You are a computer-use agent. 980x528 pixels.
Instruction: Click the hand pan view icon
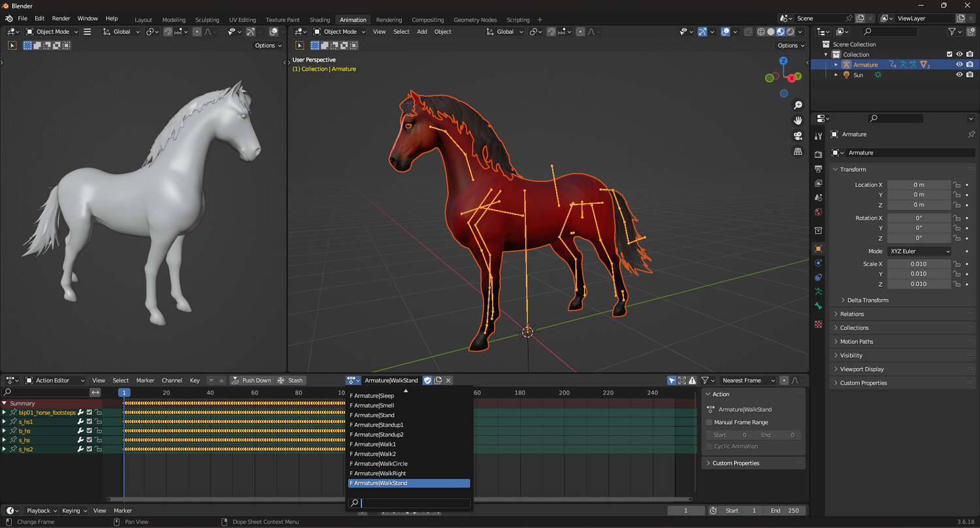coord(798,120)
